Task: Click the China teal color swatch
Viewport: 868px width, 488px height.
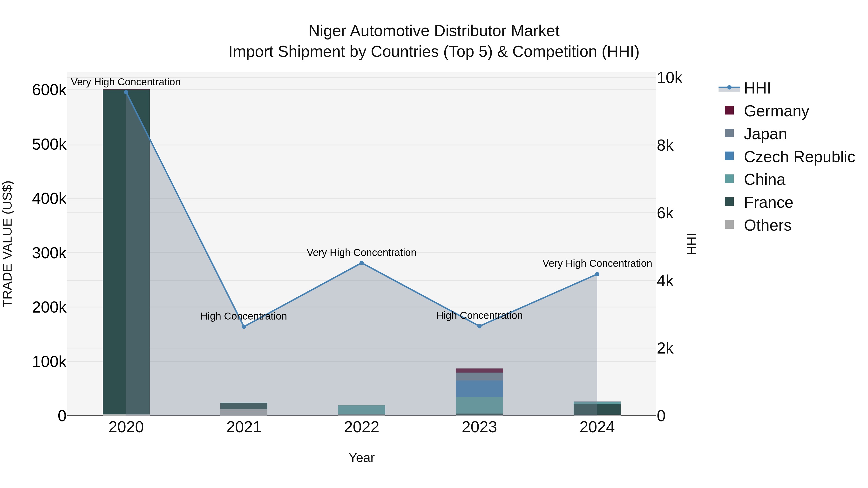Action: [x=729, y=179]
